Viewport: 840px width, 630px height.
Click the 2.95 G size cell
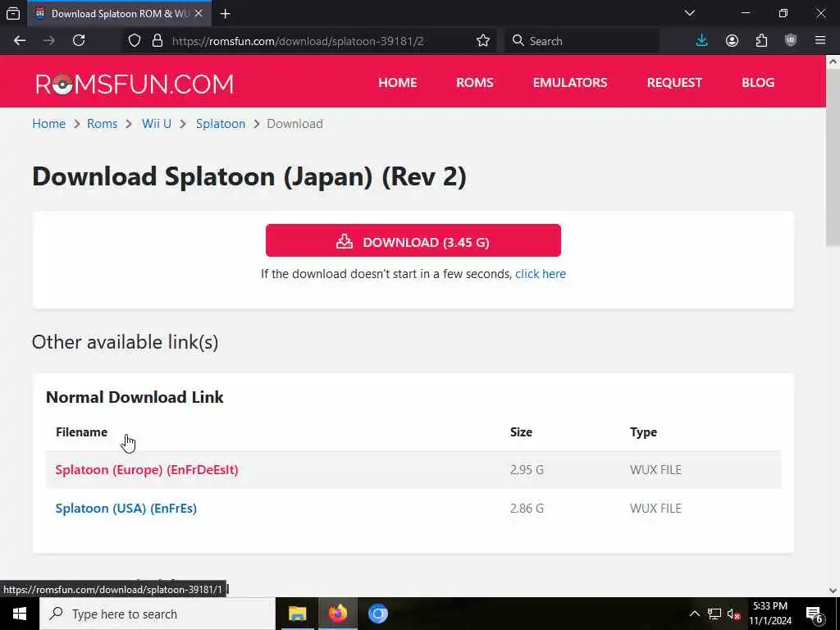527,470
